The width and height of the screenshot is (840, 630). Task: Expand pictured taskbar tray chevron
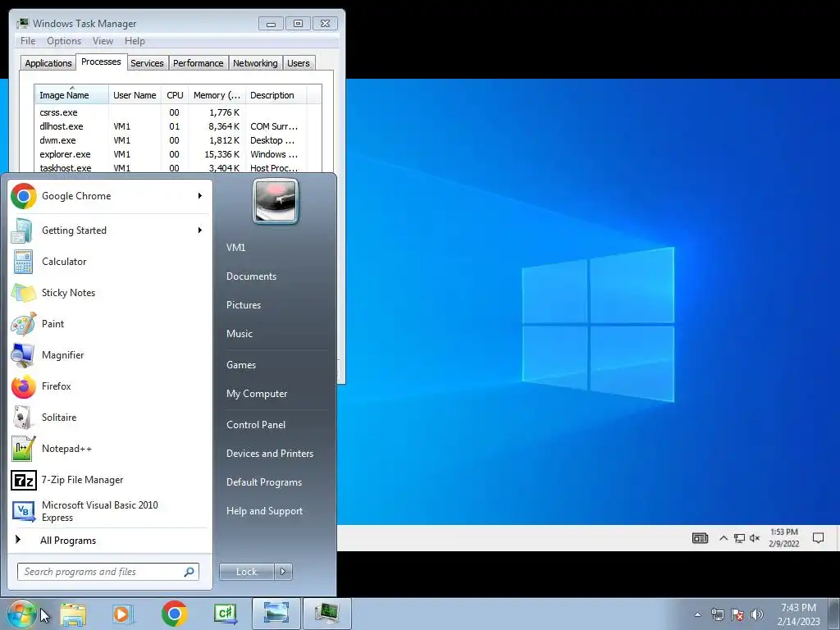pyautogui.click(x=724, y=538)
